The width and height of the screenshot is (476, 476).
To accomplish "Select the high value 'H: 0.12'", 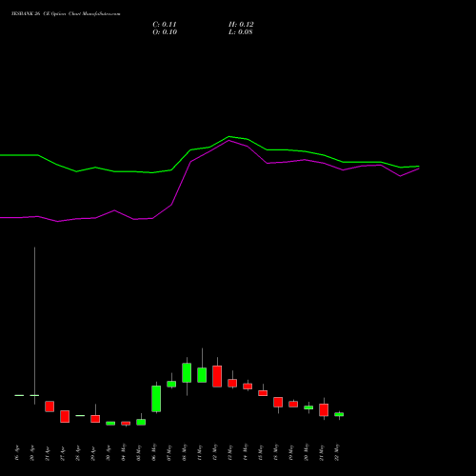I will tap(241, 25).
